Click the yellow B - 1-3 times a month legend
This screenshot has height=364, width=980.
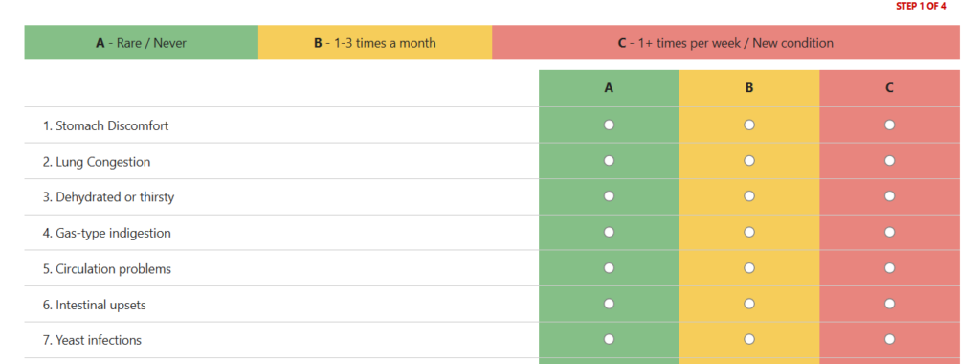click(x=375, y=43)
